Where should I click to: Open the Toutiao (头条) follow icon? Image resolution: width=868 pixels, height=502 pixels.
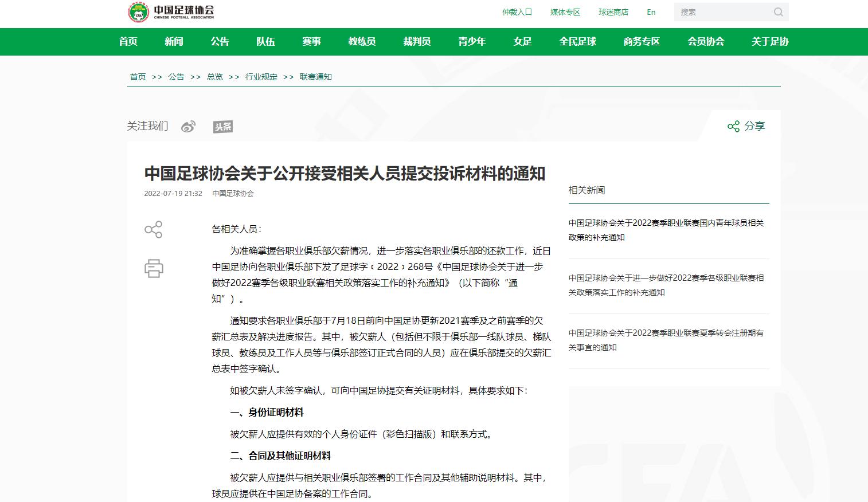(x=223, y=127)
